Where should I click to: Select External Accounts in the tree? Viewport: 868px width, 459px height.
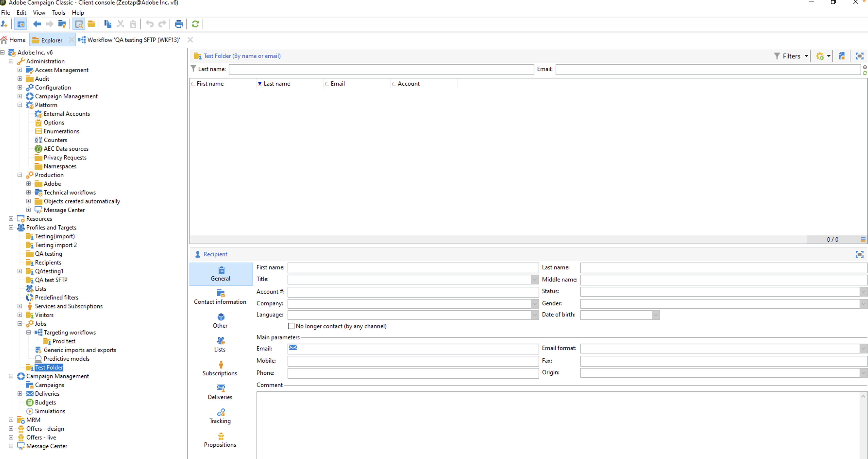tap(67, 114)
